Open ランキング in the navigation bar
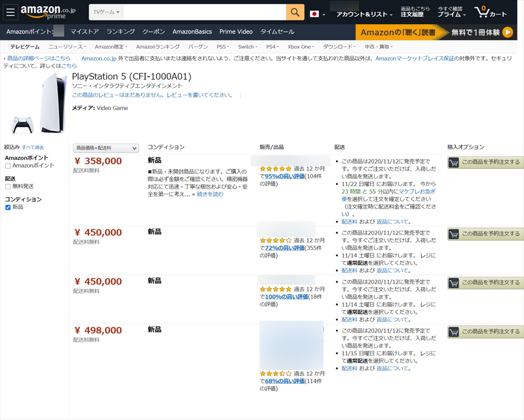The image size is (524, 420). click(121, 32)
